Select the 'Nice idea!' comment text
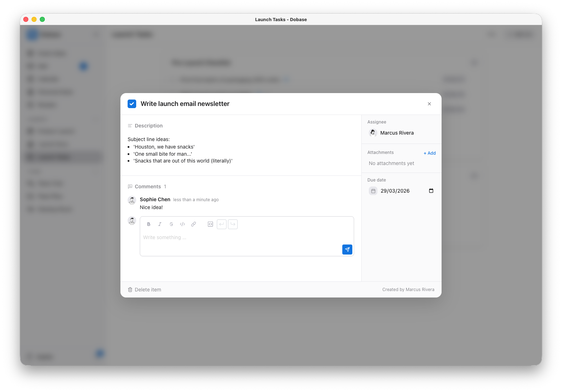Image resolution: width=562 pixels, height=392 pixels. [151, 207]
